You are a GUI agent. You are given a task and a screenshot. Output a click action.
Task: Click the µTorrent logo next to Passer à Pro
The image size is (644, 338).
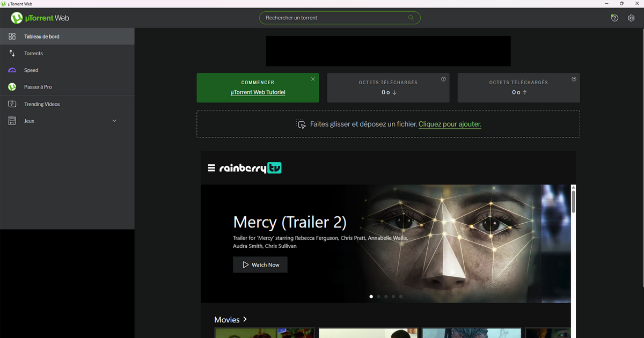pos(11,87)
